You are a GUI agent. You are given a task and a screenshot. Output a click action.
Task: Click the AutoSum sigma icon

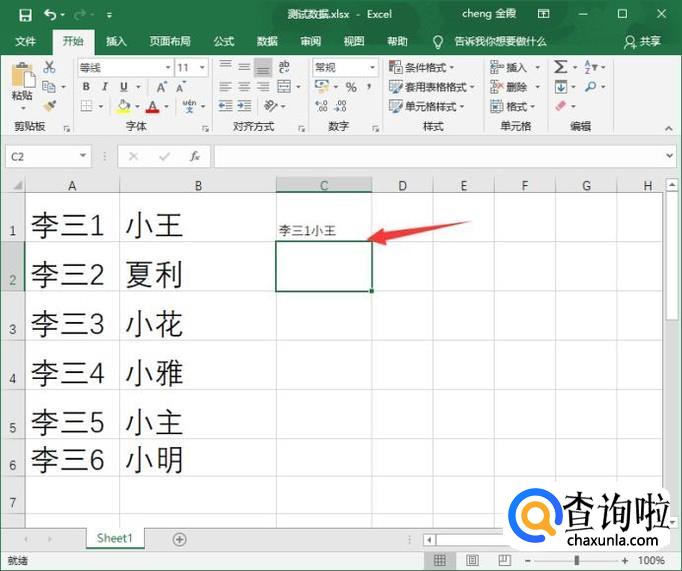tap(561, 67)
